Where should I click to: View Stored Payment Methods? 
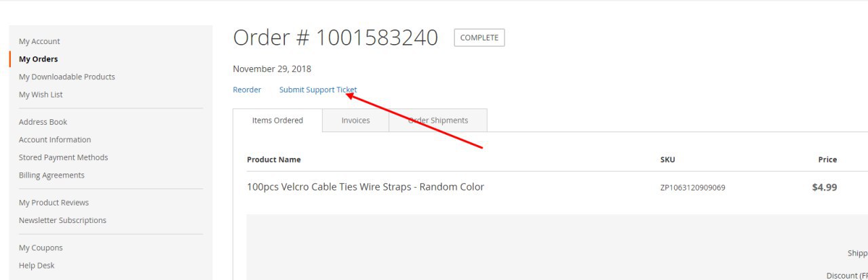[64, 157]
